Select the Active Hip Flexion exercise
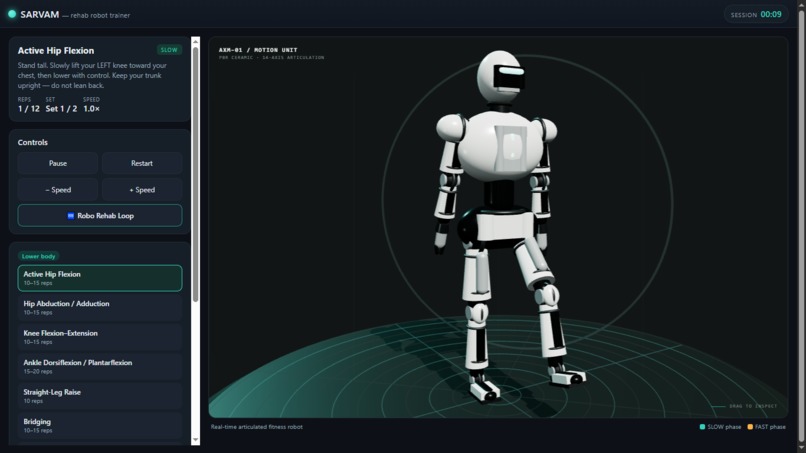The height and width of the screenshot is (453, 806). [100, 278]
